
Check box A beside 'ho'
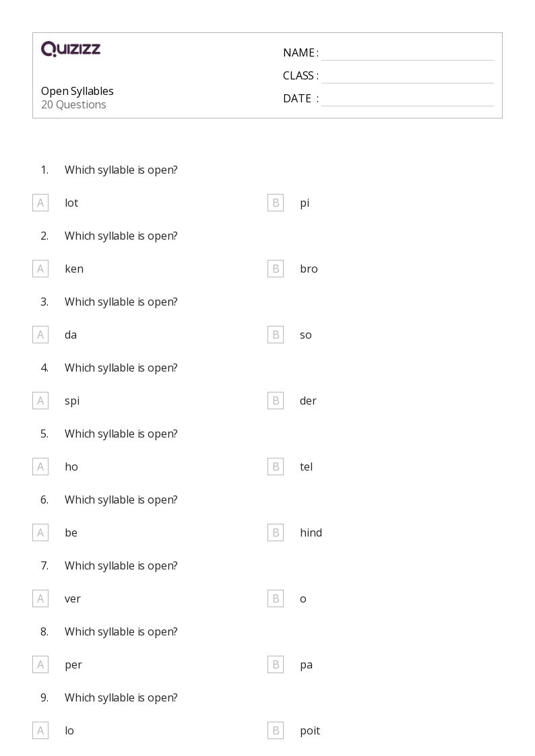coord(40,467)
